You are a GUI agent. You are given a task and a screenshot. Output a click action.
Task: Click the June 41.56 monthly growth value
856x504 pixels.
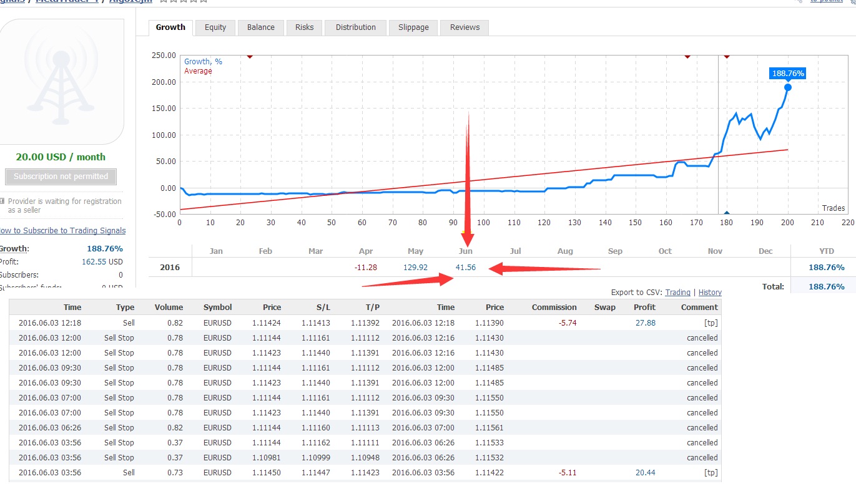coord(466,268)
